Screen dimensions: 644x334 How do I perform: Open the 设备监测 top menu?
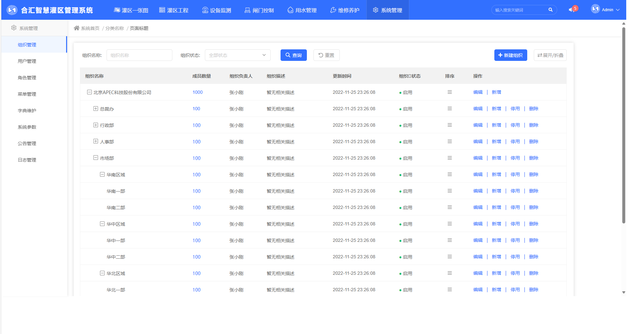217,10
